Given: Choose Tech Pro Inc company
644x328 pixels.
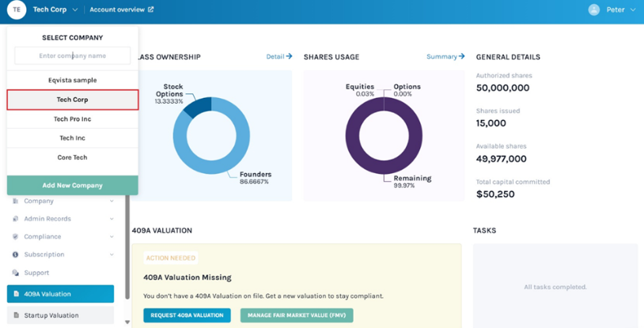Looking at the screenshot, I should (x=73, y=119).
